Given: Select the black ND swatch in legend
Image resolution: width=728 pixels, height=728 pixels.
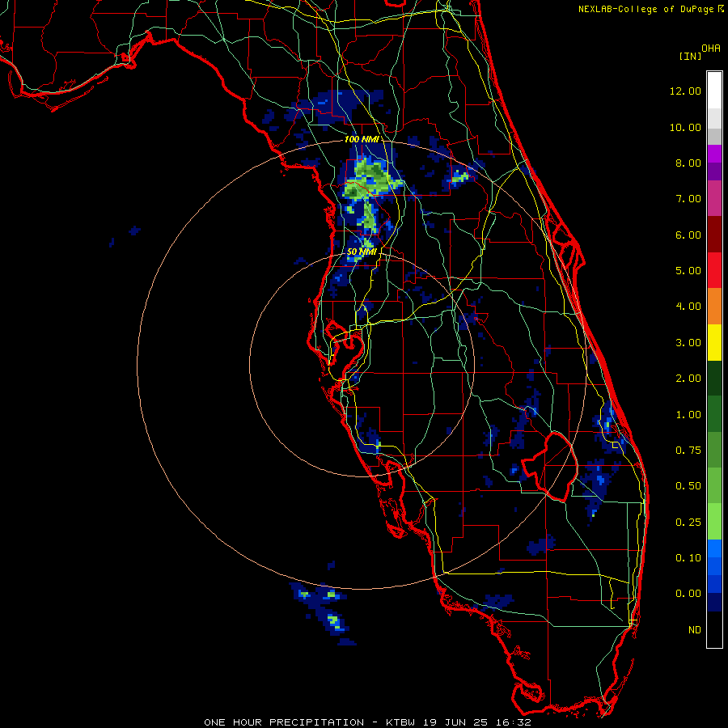Looking at the screenshot, I should coord(714,629).
